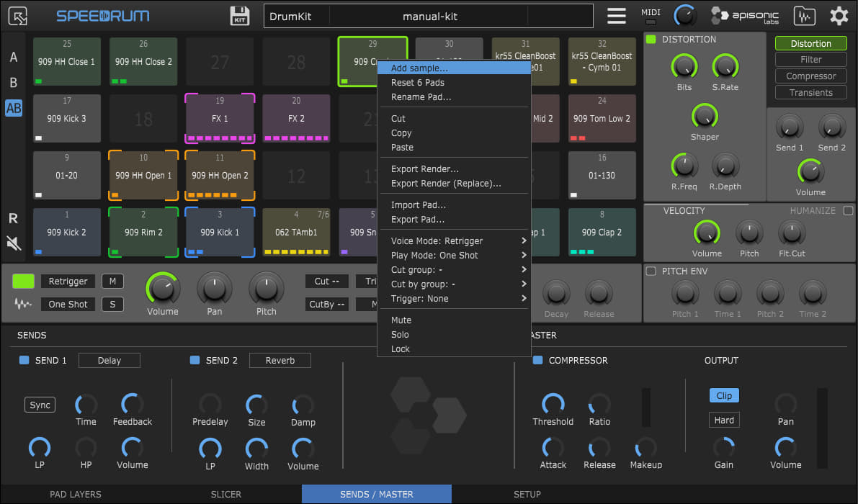
Task: Open the Delay effect dropdown for Send 1
Action: (110, 360)
